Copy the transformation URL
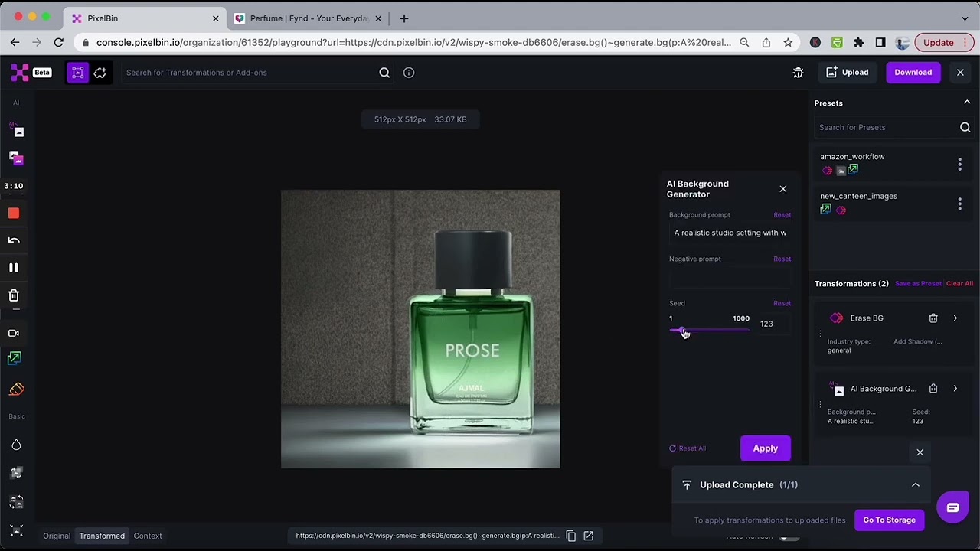Viewport: 980px width, 551px height. (x=570, y=536)
